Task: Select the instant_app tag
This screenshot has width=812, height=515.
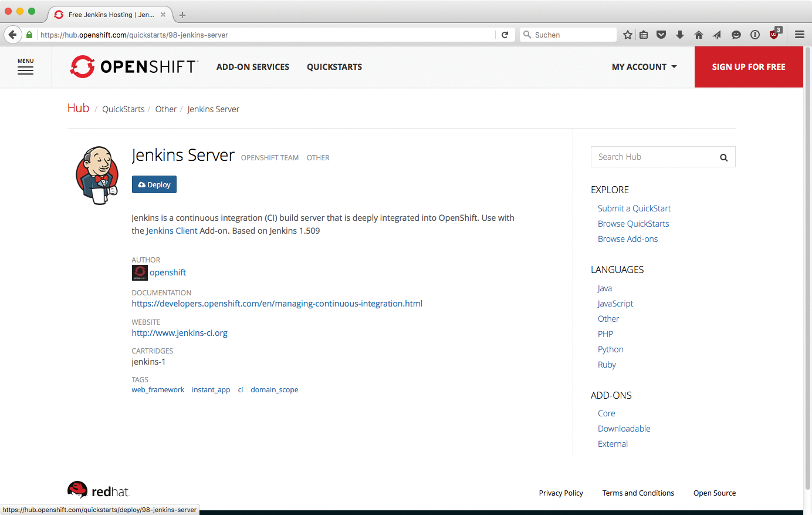Action: (211, 390)
